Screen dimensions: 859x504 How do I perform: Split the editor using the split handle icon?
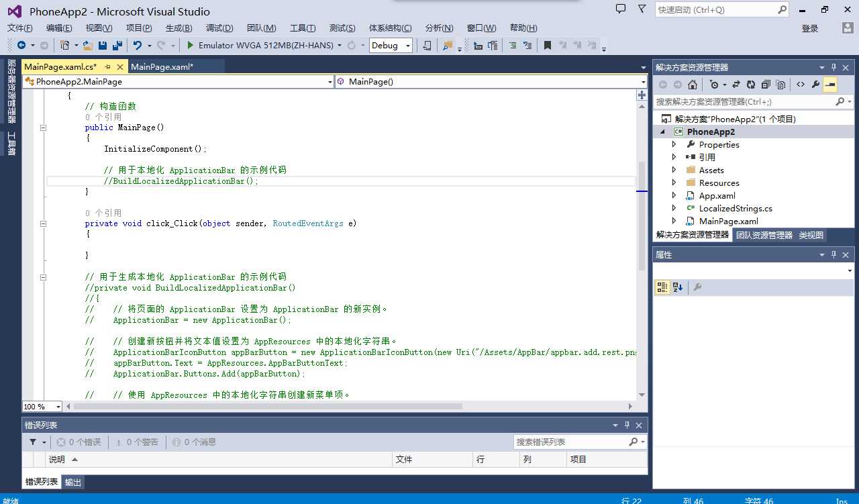642,96
